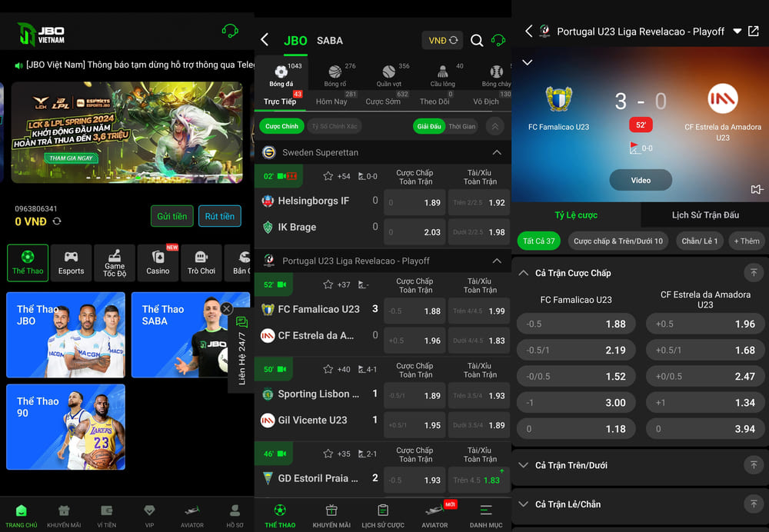Open league dropdown in match detail header
Viewport: 769px width, 532px height.
pos(737,32)
